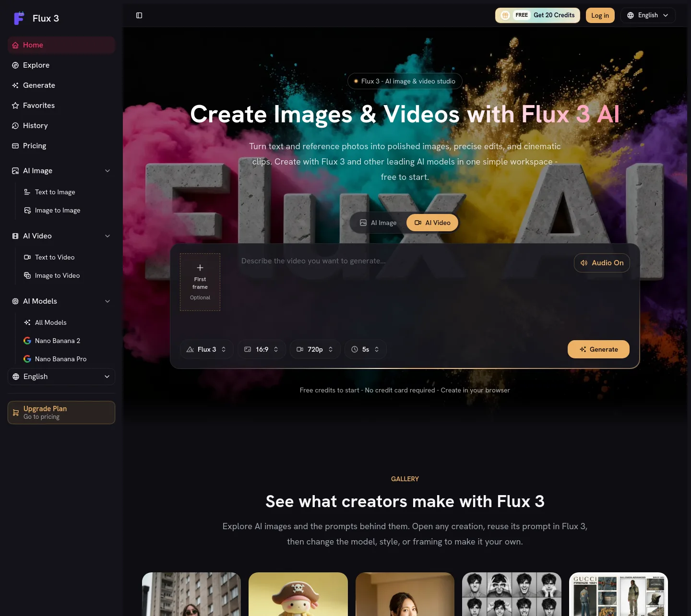Screen dimensions: 691x616
Task: Click the Upgrade Plan cart icon
Action: pyautogui.click(x=16, y=413)
